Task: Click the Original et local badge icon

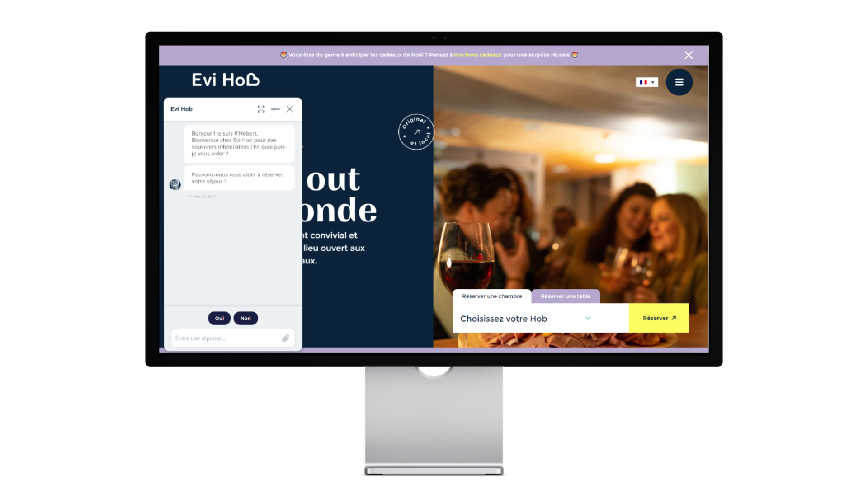Action: point(415,131)
